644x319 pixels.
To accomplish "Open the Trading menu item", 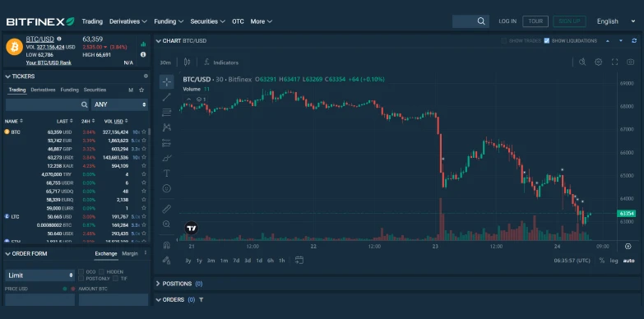I will point(92,21).
